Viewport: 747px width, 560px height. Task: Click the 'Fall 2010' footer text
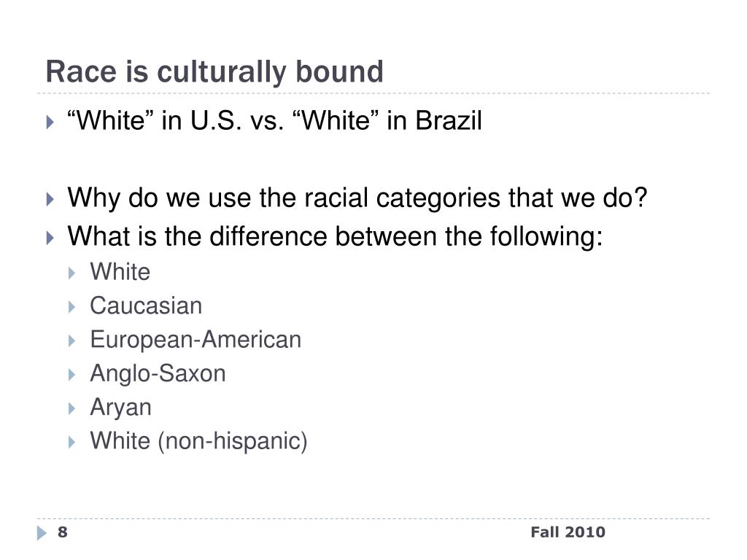click(568, 532)
